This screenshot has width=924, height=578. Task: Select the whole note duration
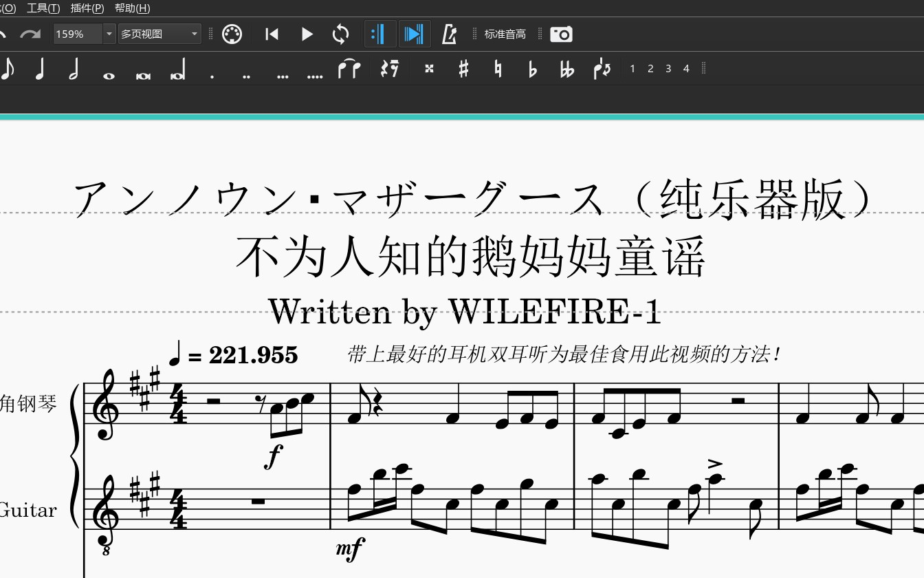[109, 76]
